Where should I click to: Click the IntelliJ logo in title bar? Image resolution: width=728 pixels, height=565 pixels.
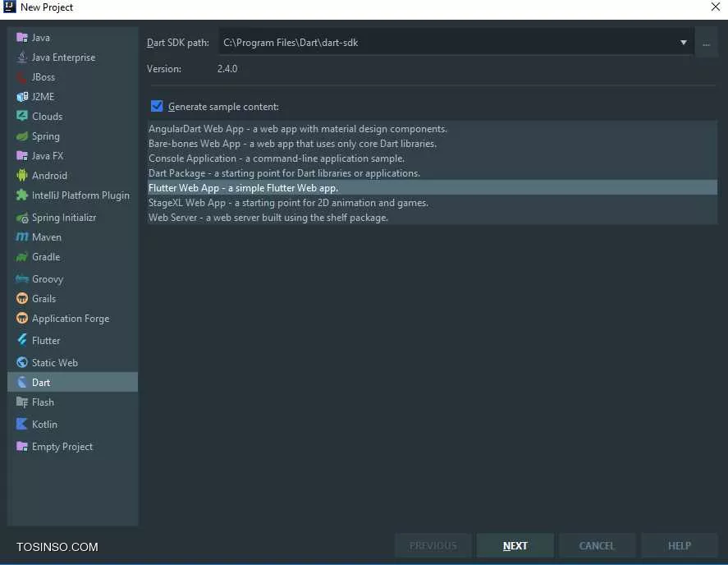[x=9, y=7]
